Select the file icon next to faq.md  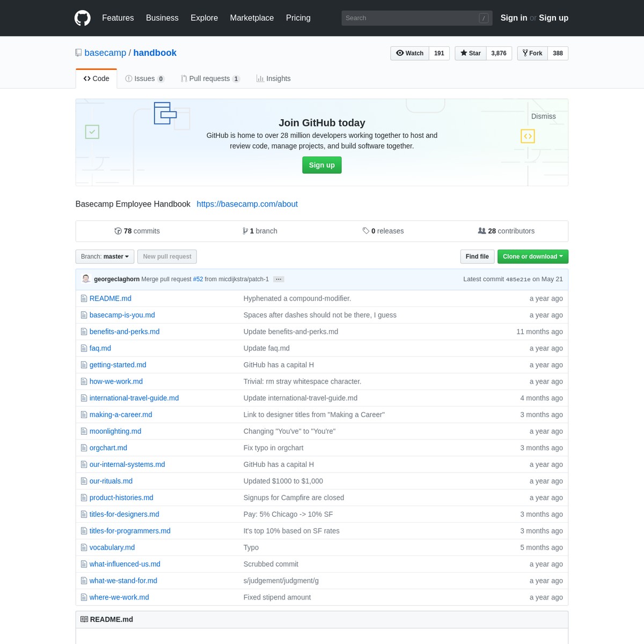[84, 348]
